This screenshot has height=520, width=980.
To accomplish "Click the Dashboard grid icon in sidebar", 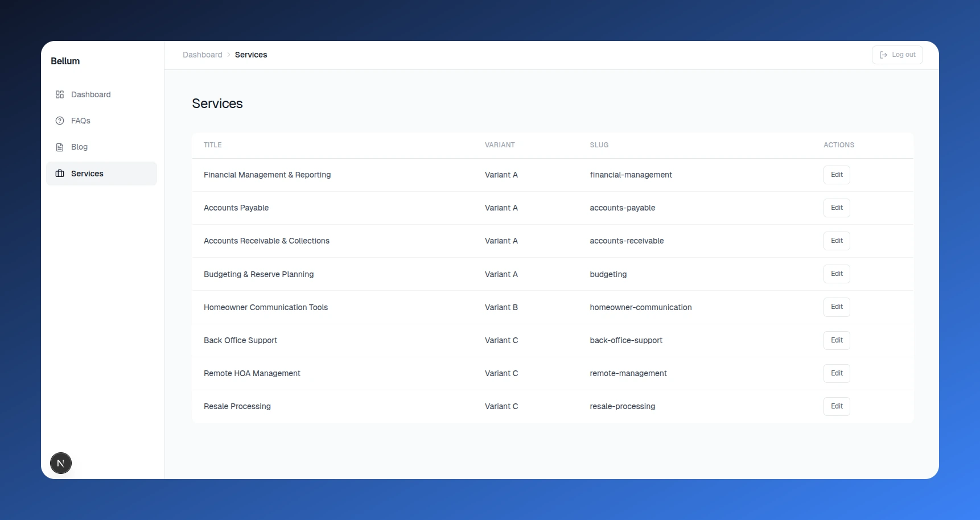I will click(60, 94).
